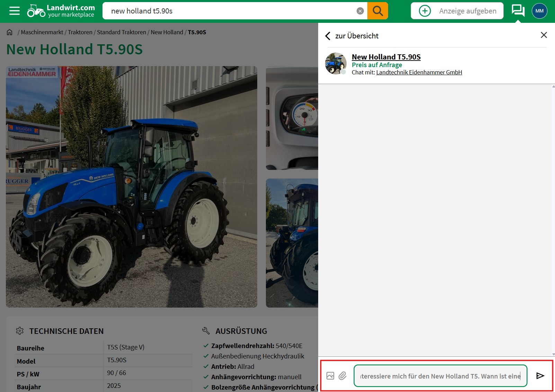Select Standard Traktoren breadcrumb item
The height and width of the screenshot is (392, 555).
click(x=121, y=32)
